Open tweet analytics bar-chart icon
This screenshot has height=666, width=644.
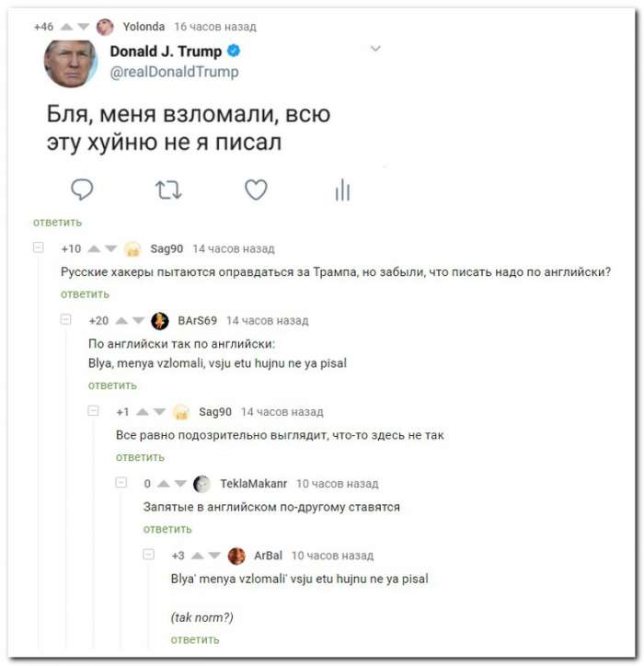click(x=342, y=189)
